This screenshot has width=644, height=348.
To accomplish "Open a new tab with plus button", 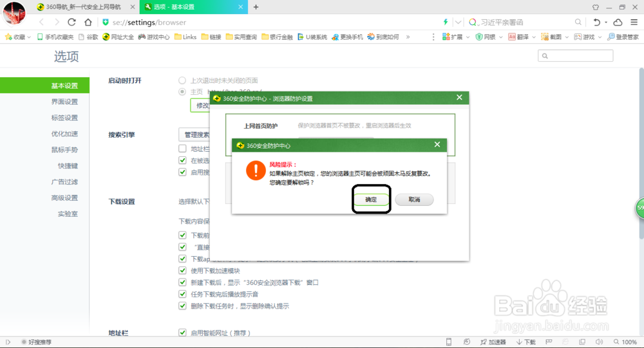I will click(256, 7).
